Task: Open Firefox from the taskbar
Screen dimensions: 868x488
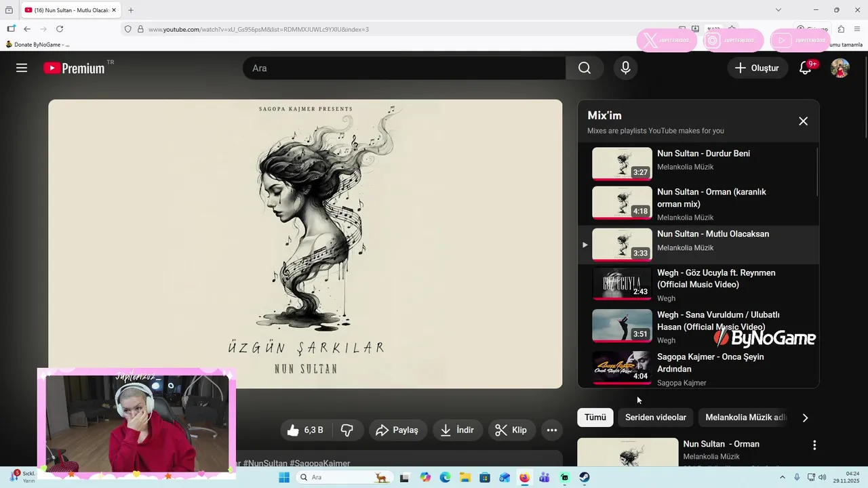Action: 524,477
